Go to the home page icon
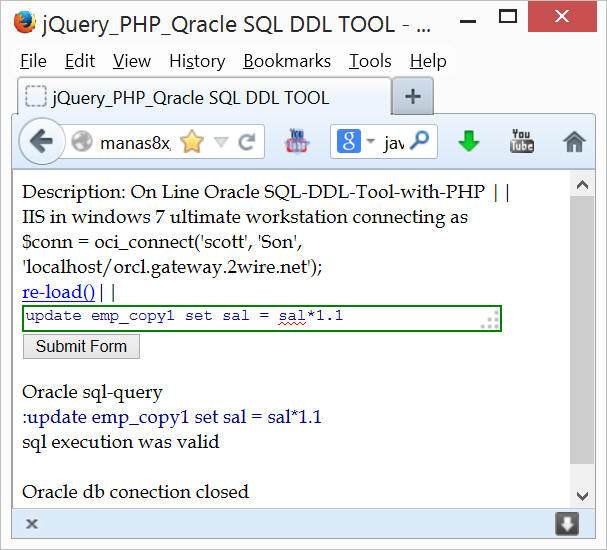Viewport: 607px width, 550px height. coord(574,142)
